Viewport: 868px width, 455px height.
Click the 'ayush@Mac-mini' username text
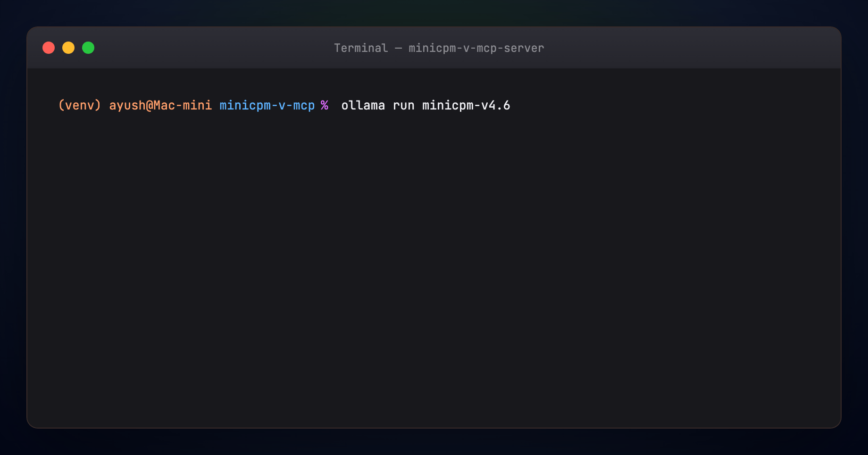tap(160, 105)
